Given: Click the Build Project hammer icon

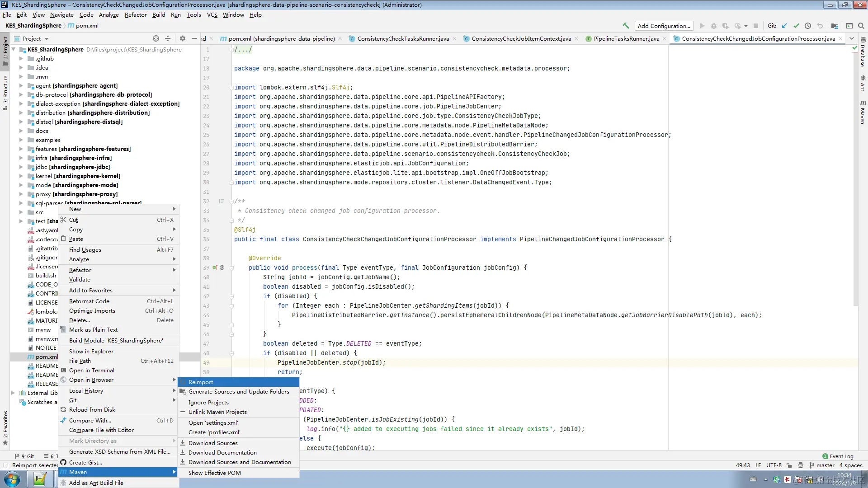Looking at the screenshot, I should 626,26.
